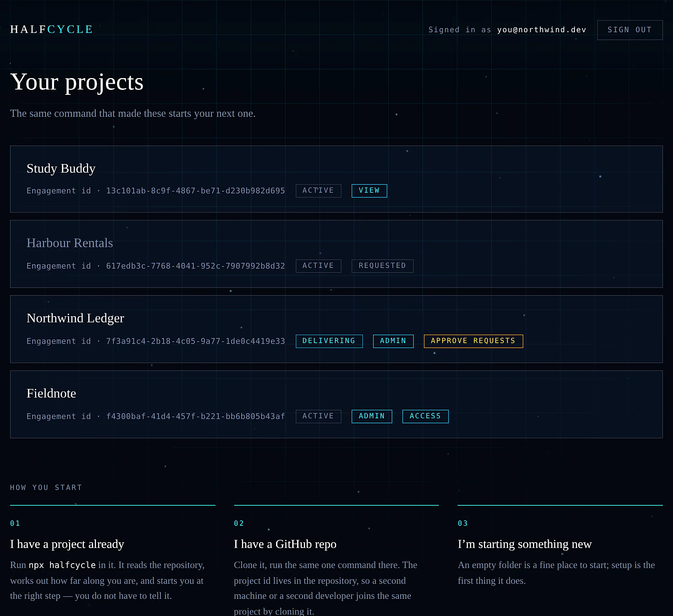Click APPROVE REQUESTS on Northwind Ledger
Screen dimensions: 673x616
tap(473, 341)
